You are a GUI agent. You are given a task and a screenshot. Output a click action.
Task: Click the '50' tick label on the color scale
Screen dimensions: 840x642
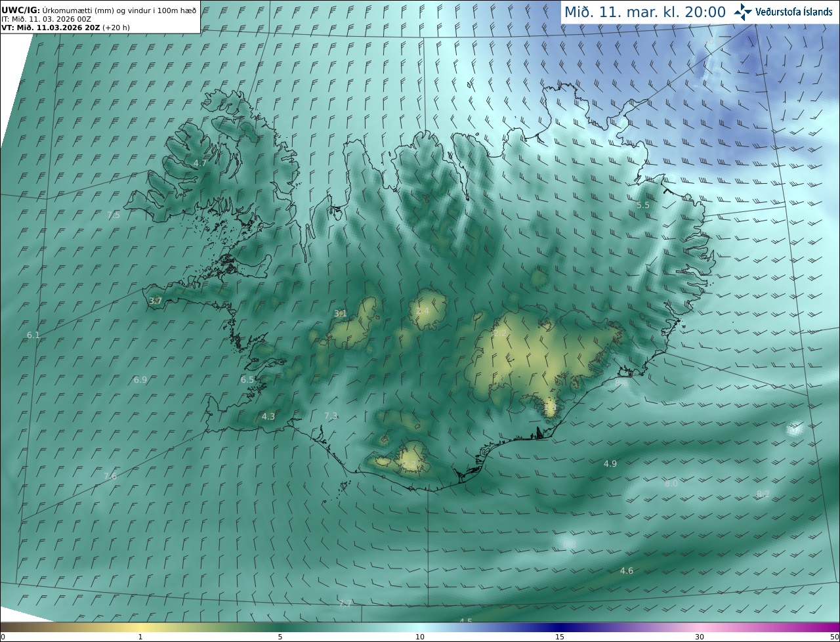pyautogui.click(x=834, y=637)
